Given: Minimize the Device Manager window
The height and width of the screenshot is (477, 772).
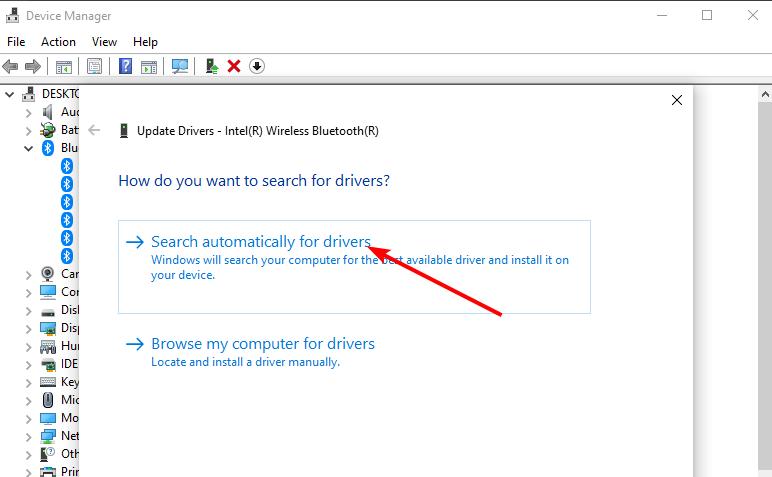Looking at the screenshot, I should (662, 15).
